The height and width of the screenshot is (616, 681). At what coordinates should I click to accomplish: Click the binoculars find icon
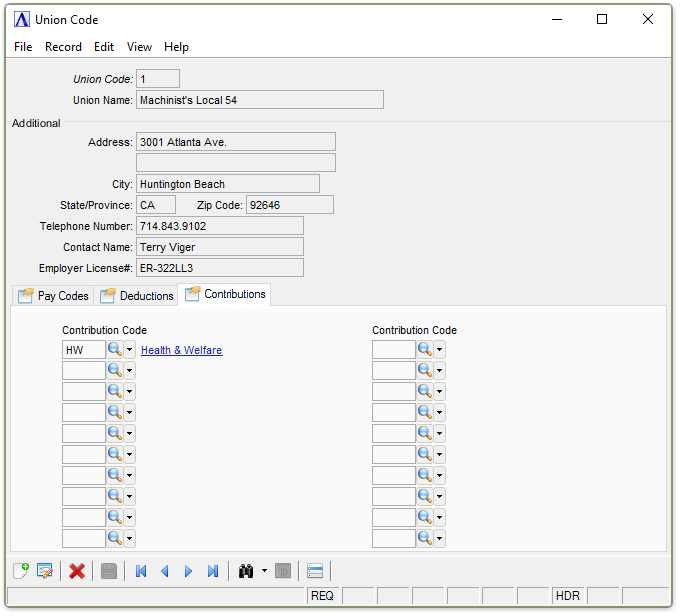246,571
